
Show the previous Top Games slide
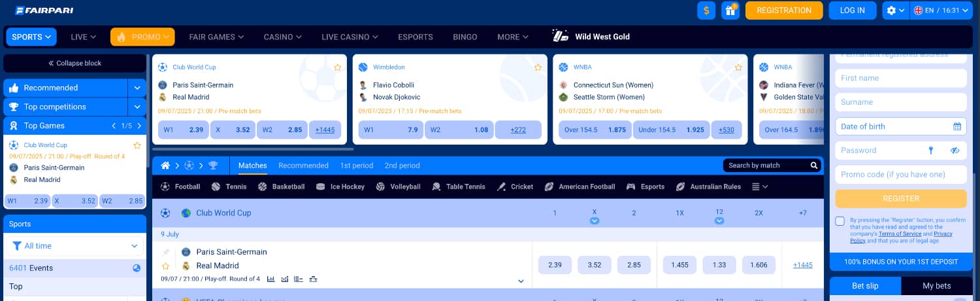pos(114,126)
